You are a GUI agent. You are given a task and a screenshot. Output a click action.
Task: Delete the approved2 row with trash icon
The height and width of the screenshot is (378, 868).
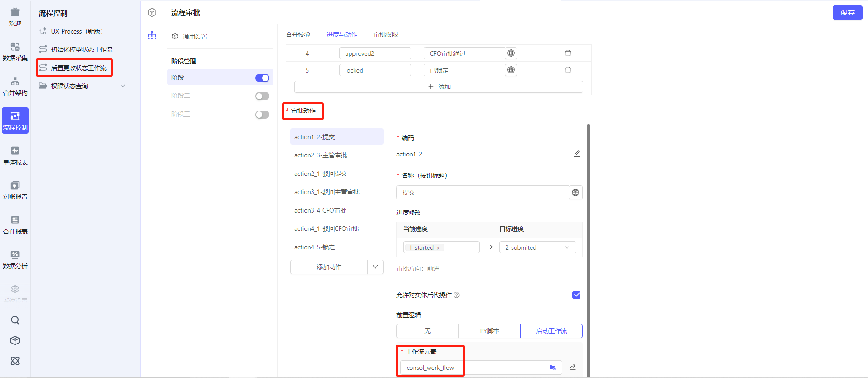point(567,53)
